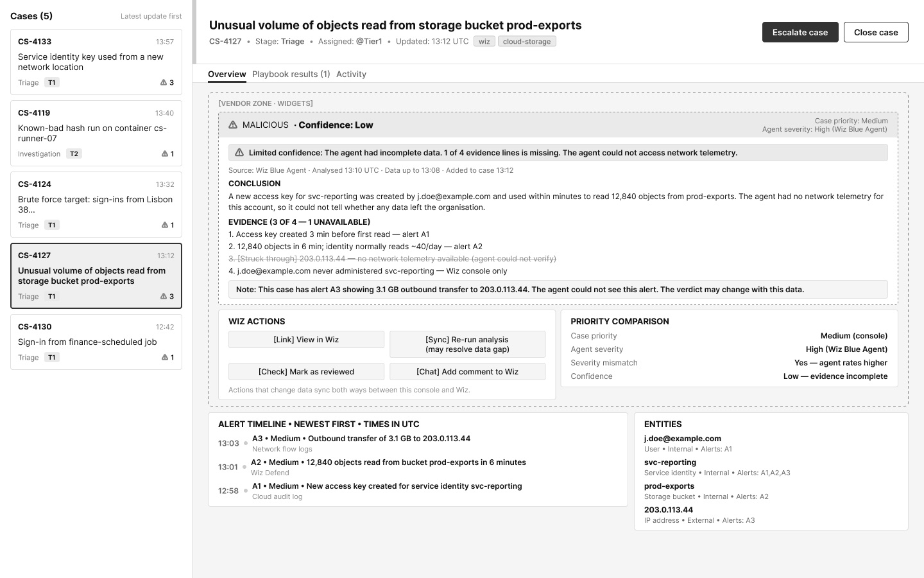Add a comment to Wiz
Screen dimensions: 924x578
467,371
